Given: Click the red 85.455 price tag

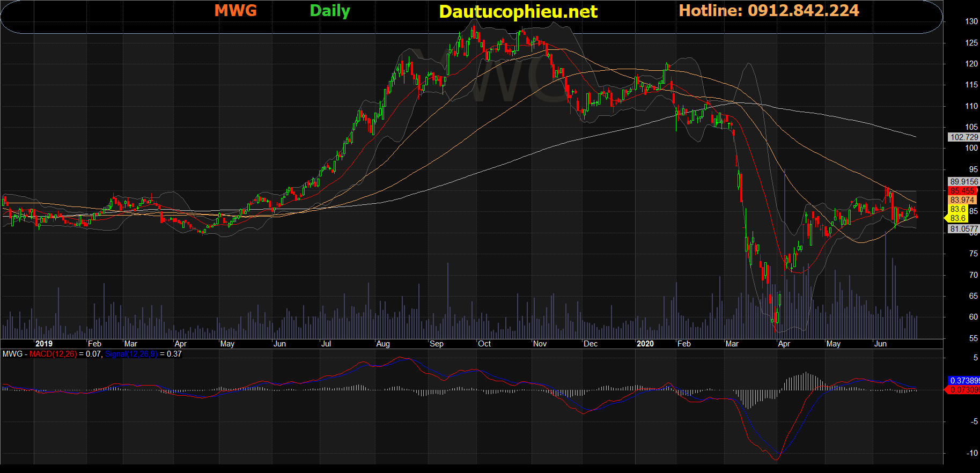Looking at the screenshot, I should coord(962,191).
